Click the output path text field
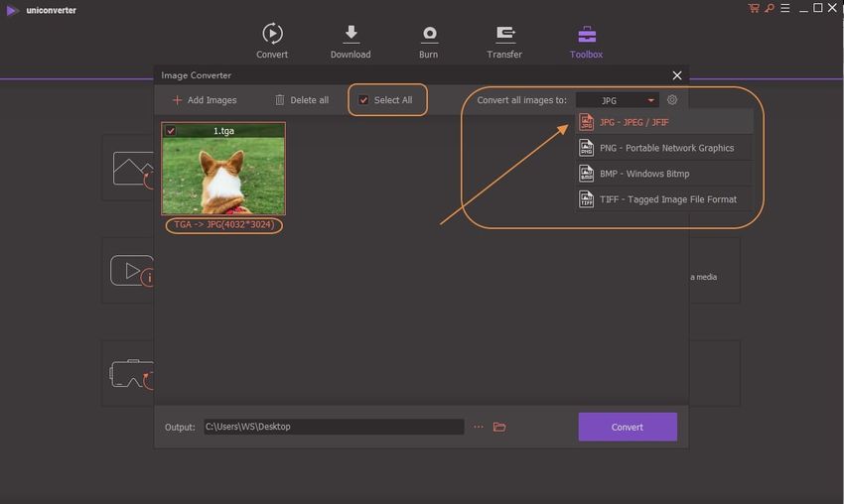This screenshot has height=504, width=844. 333,427
